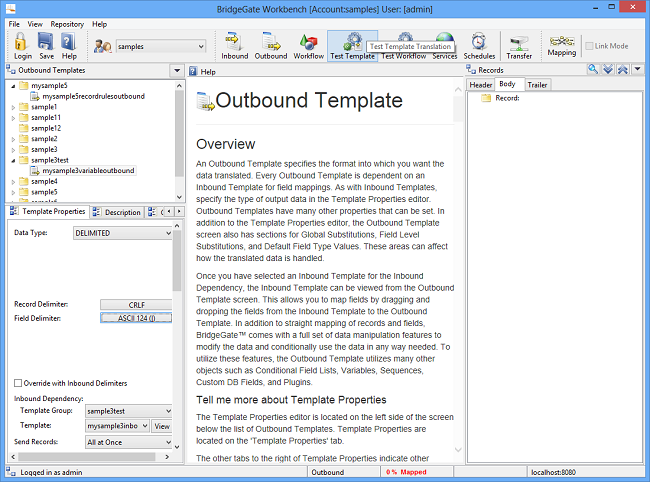Open the Help toolbar icon

[68, 41]
